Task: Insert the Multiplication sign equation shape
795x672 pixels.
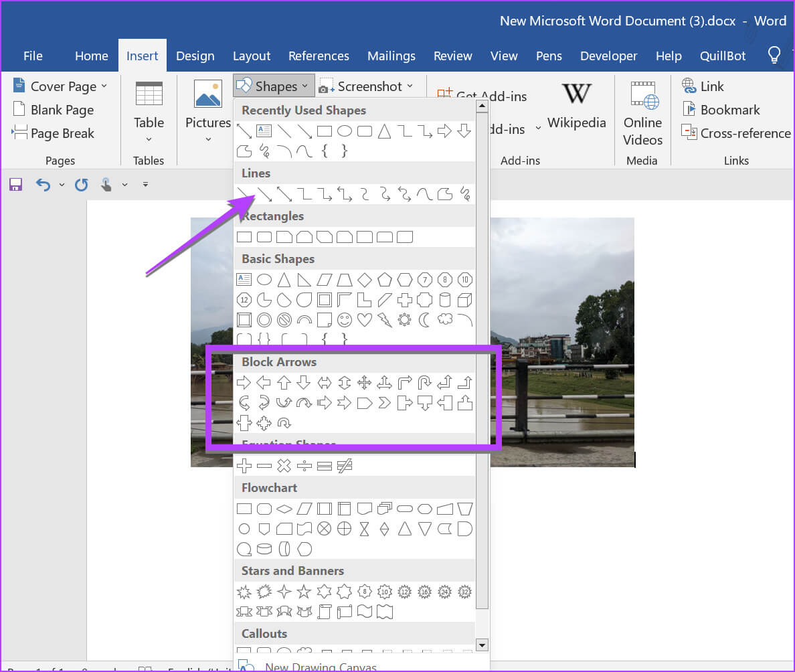Action: pyautogui.click(x=284, y=466)
